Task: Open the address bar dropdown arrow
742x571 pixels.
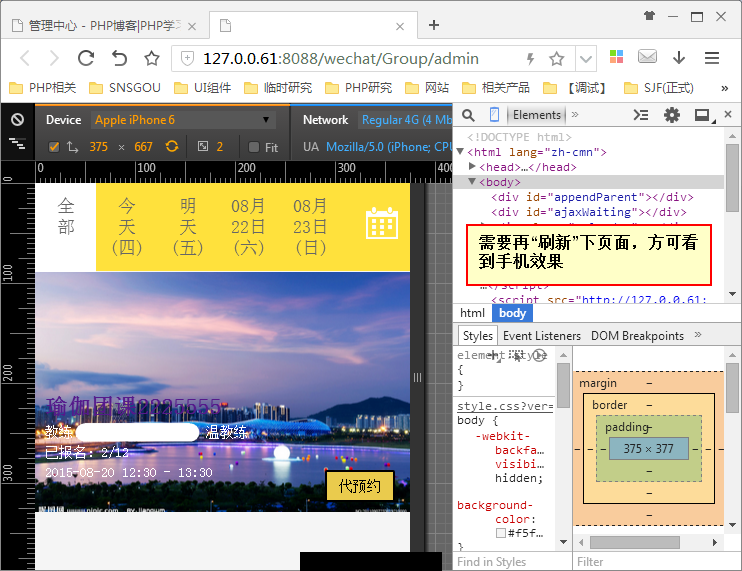Action: [x=586, y=59]
